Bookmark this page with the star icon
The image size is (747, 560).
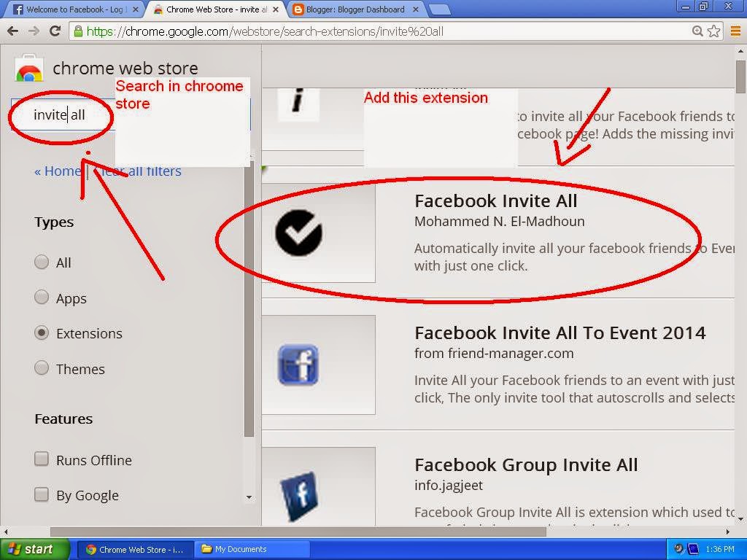click(713, 31)
